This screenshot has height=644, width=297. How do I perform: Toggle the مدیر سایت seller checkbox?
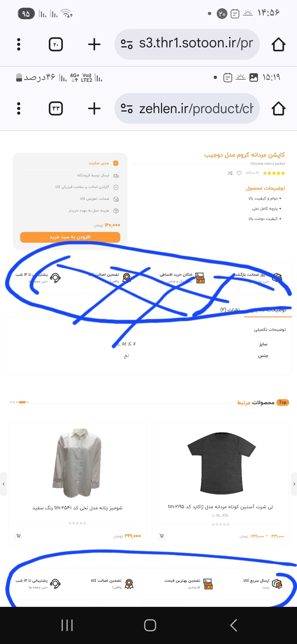point(116,163)
